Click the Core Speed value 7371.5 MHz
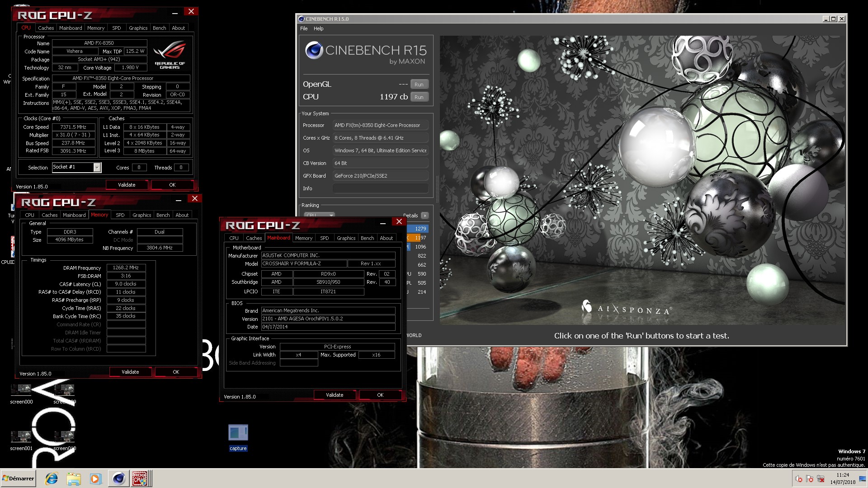This screenshot has width=868, height=488. (73, 127)
